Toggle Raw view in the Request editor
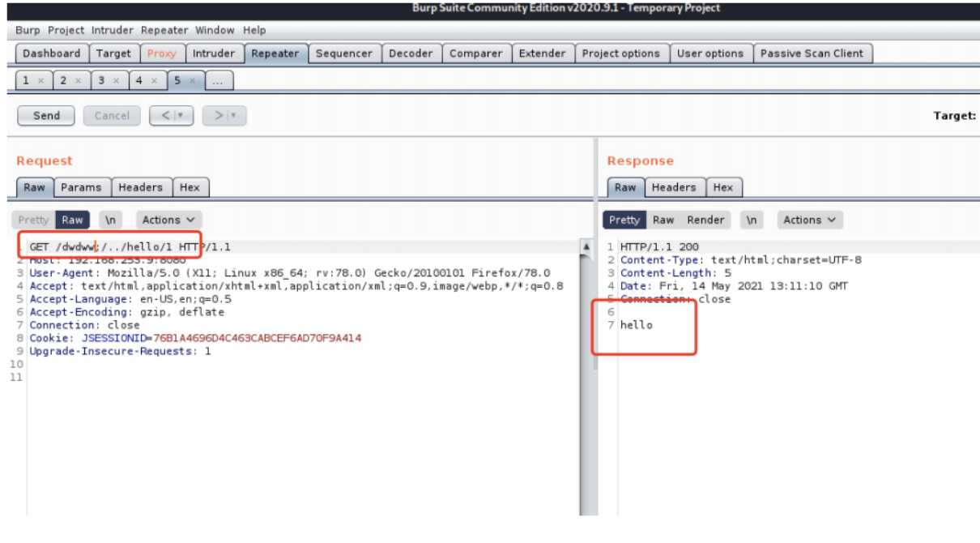This screenshot has height=543, width=980. 72,220
